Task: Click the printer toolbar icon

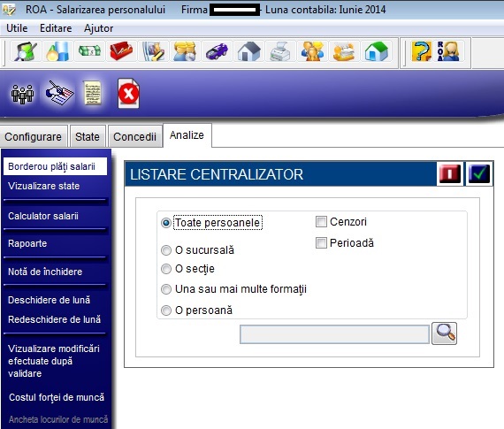Action: [x=280, y=51]
